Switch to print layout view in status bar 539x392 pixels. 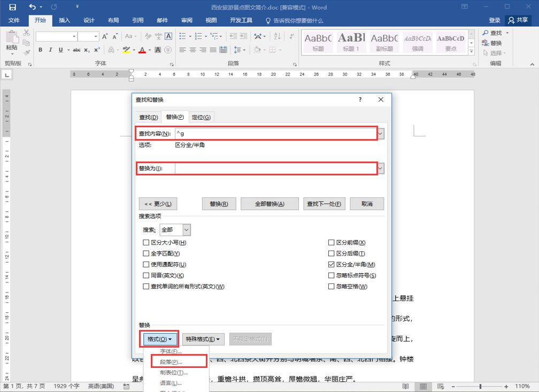(423, 387)
